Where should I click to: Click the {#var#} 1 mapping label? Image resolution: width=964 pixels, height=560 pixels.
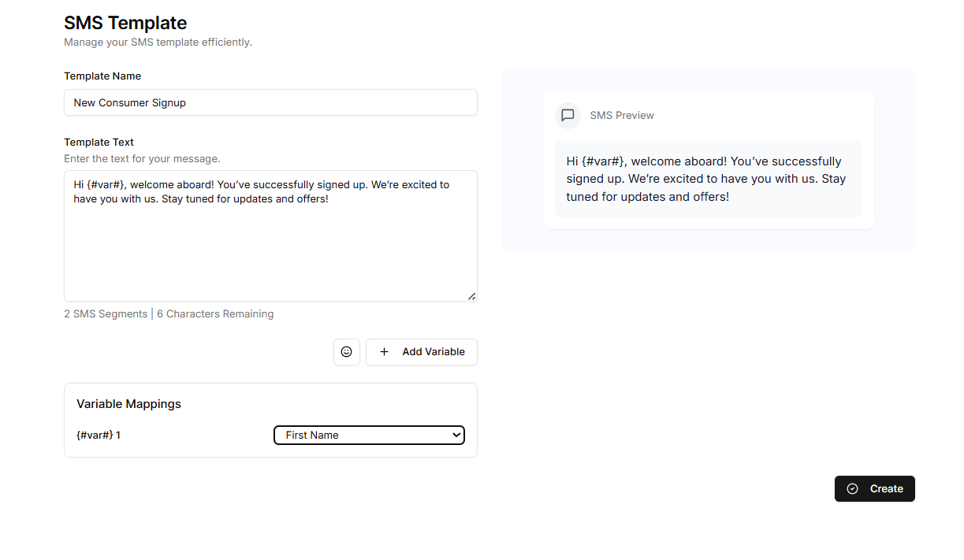(x=99, y=435)
